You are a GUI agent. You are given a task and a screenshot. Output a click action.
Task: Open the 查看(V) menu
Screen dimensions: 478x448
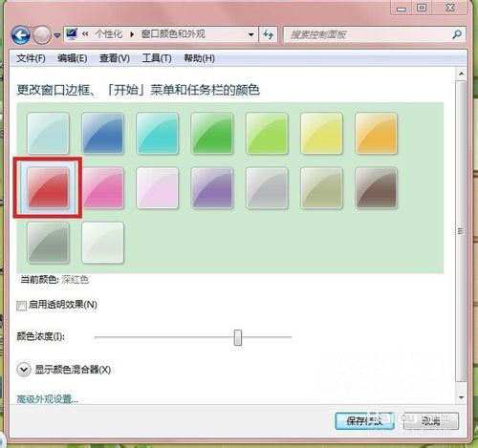[115, 58]
